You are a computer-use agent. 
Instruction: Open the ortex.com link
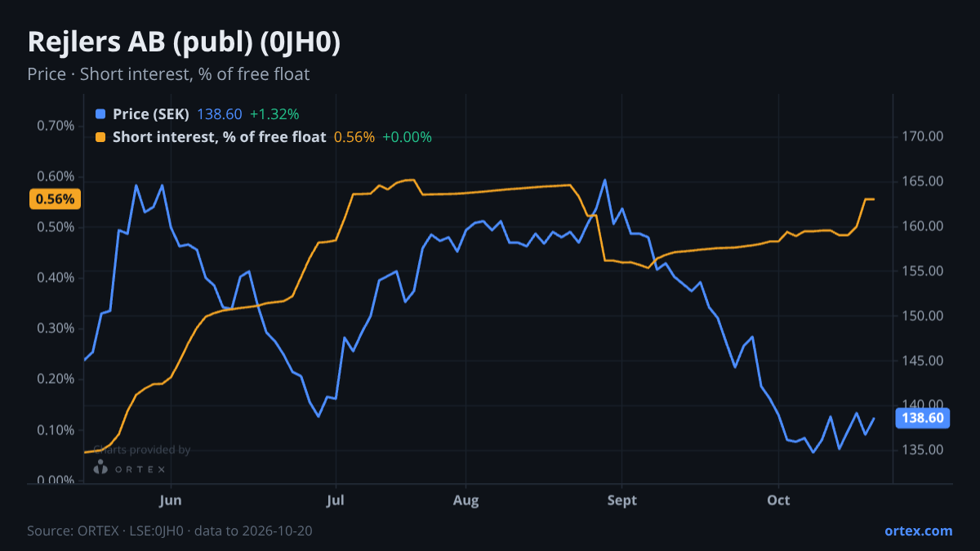(x=918, y=531)
